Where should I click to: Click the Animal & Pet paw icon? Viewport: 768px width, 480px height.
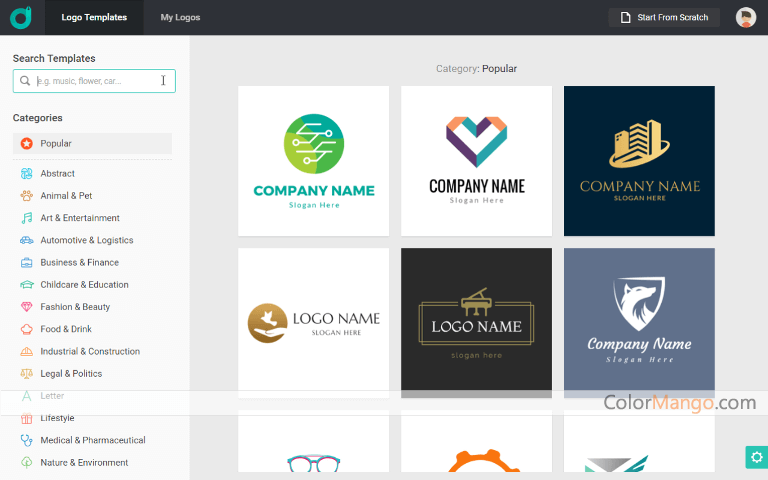click(x=27, y=196)
